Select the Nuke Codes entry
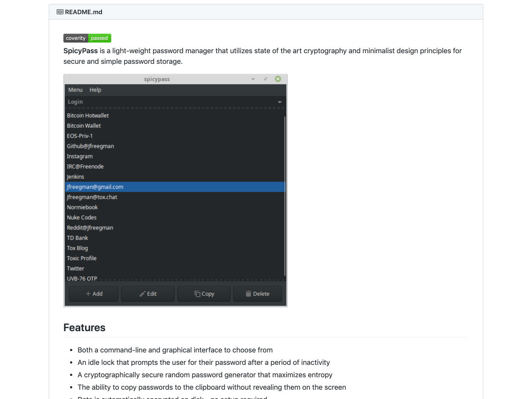 (82, 217)
